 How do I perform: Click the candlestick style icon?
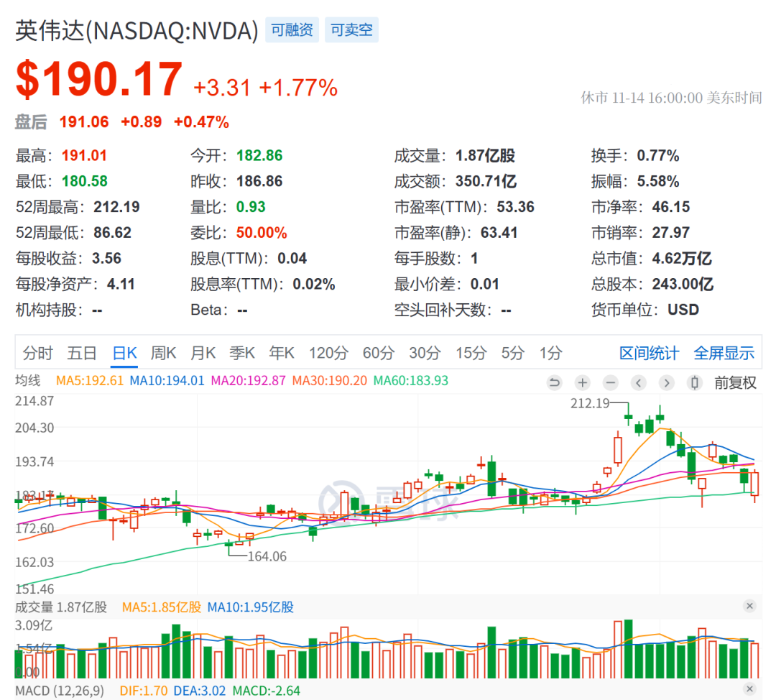[695, 382]
